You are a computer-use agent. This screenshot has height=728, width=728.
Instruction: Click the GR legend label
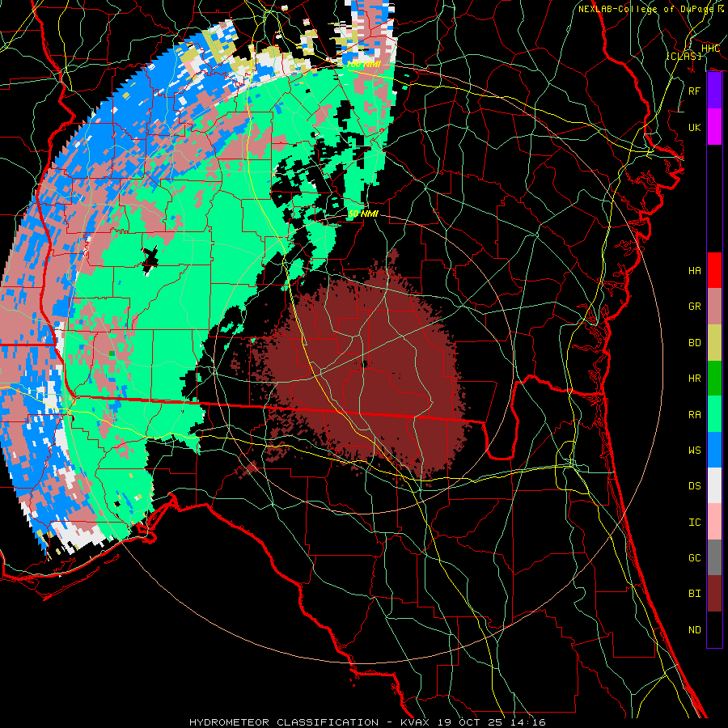[695, 307]
